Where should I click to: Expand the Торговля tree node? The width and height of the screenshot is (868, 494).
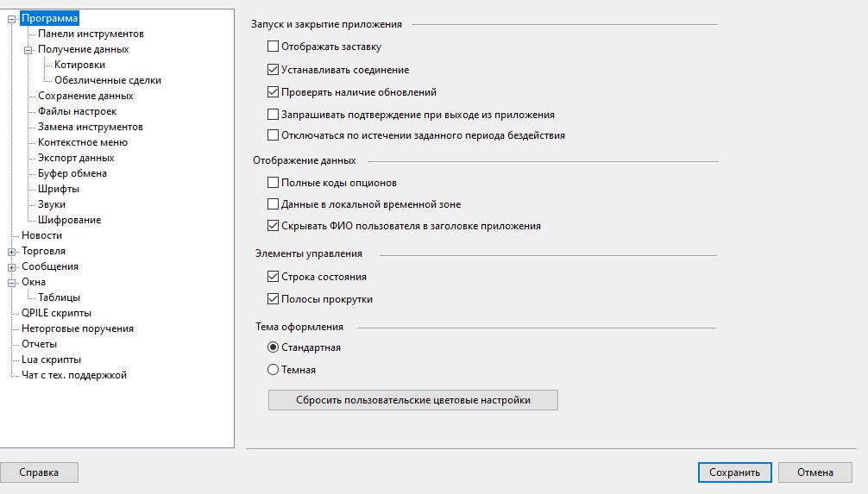[12, 252]
